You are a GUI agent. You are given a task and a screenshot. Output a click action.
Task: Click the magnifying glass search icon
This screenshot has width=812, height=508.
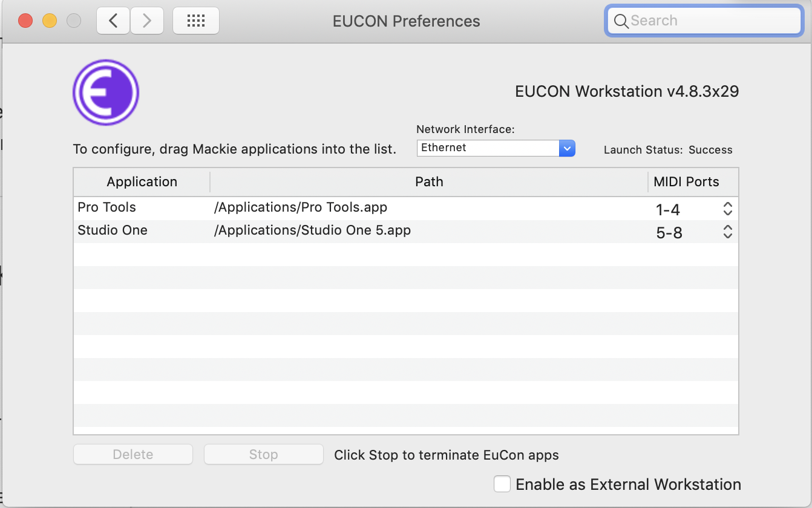(621, 21)
